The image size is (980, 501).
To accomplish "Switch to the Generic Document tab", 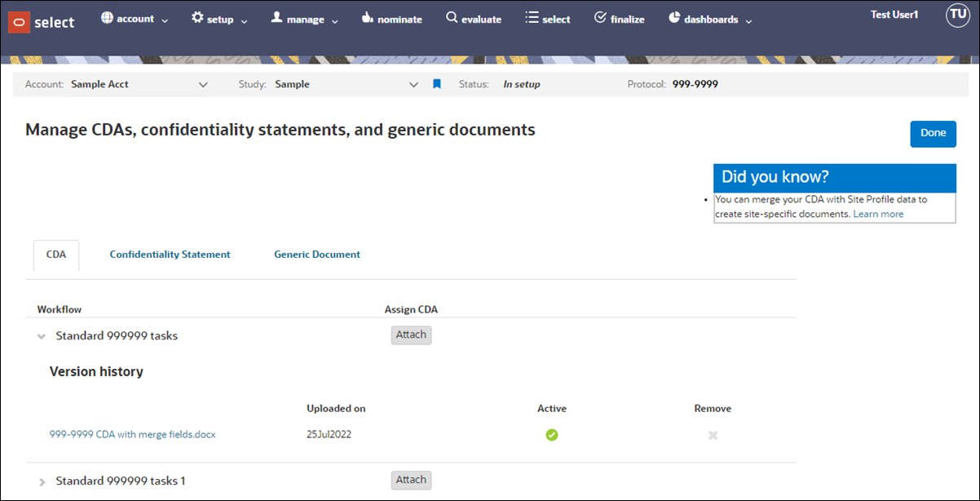I will (317, 255).
